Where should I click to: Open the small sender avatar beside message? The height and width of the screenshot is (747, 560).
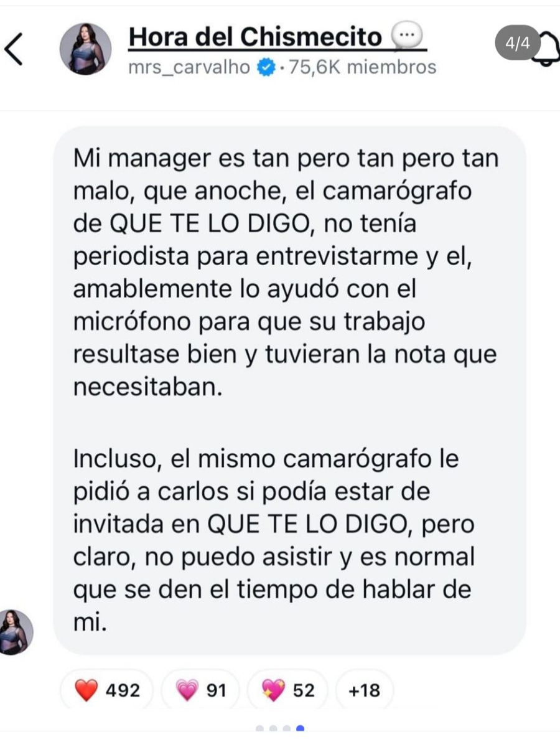pyautogui.click(x=16, y=632)
